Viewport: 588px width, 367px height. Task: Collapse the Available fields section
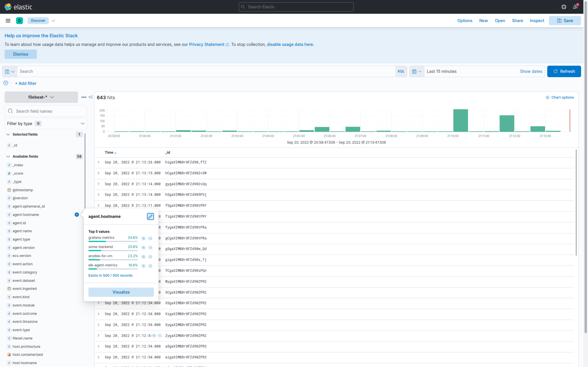coord(8,156)
